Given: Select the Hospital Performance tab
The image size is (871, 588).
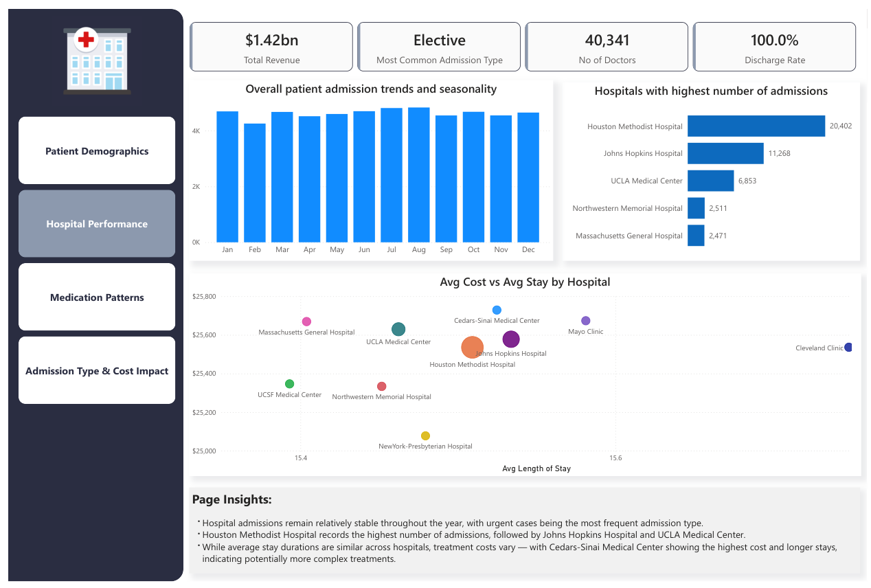Looking at the screenshot, I should pos(97,224).
